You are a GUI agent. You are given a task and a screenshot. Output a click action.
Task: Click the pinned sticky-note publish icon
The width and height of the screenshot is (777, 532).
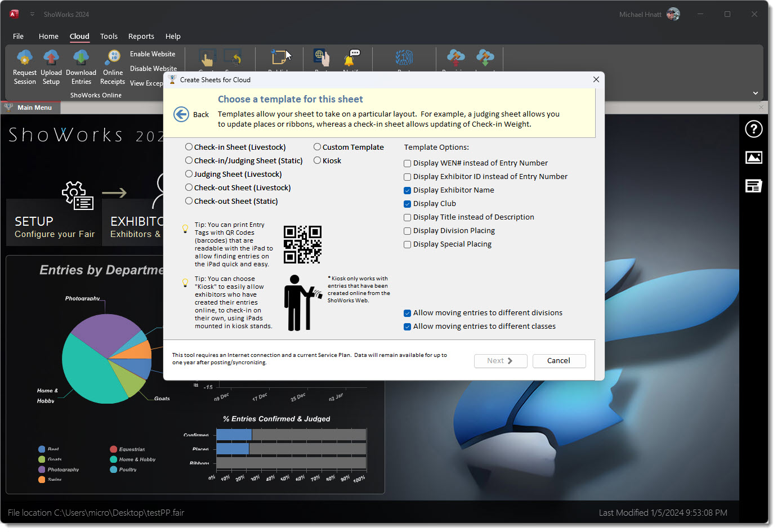[279, 58]
